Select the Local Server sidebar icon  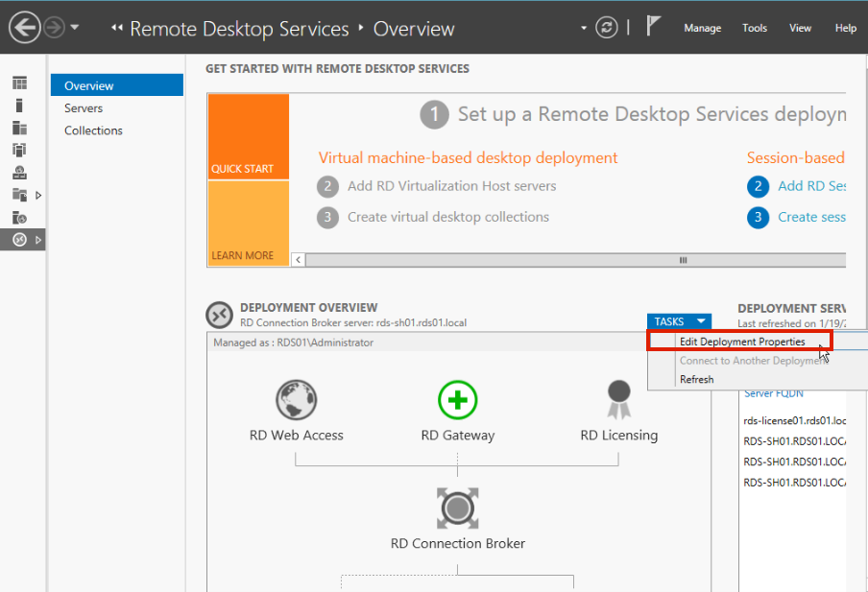(x=19, y=107)
